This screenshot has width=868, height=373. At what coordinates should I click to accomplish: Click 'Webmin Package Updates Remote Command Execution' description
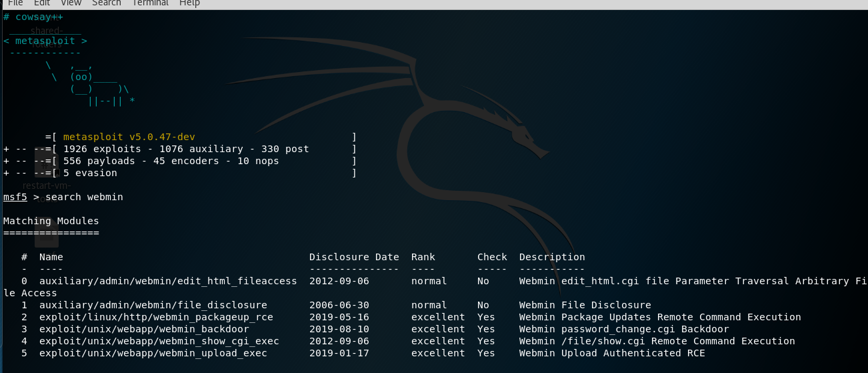tap(660, 318)
